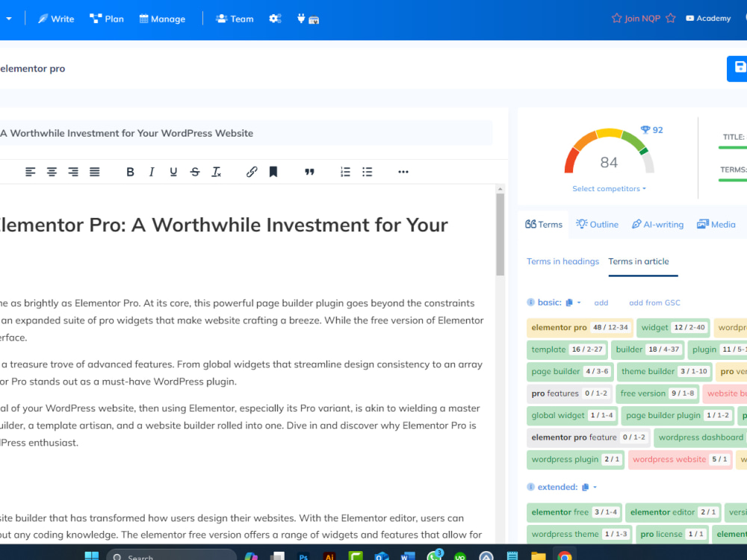Open Chrome from the taskbar
The image size is (747, 560).
[x=564, y=556]
